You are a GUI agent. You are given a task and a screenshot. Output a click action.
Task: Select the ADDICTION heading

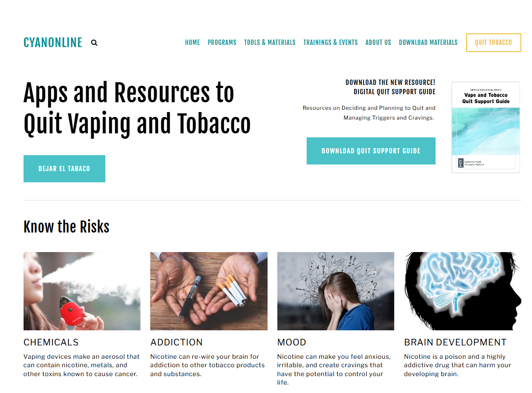point(176,342)
